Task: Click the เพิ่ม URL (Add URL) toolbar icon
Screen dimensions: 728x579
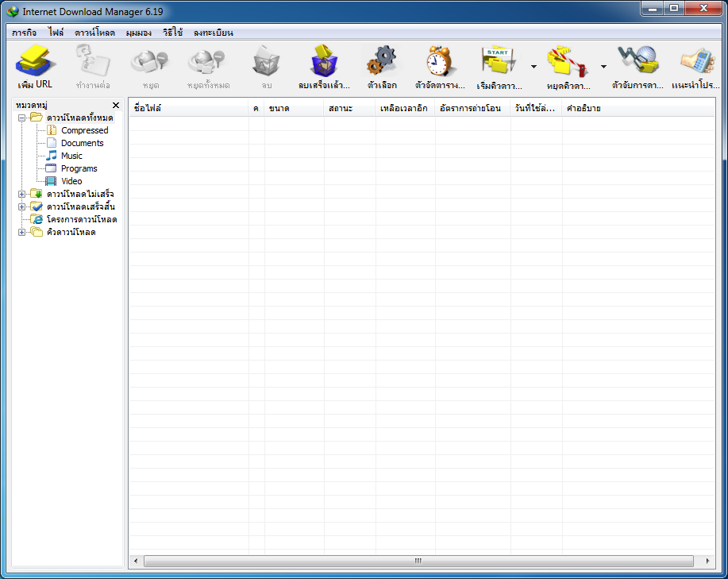Action: click(x=35, y=61)
